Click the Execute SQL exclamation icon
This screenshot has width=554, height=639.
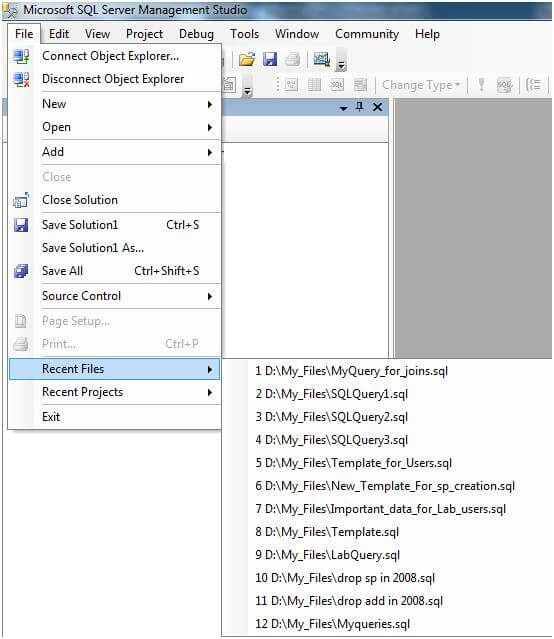pos(481,85)
